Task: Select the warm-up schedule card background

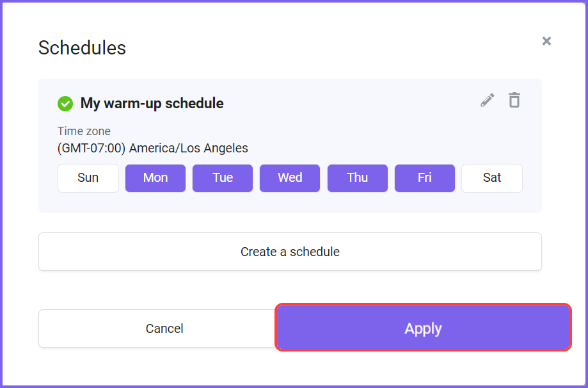Action: [290, 146]
